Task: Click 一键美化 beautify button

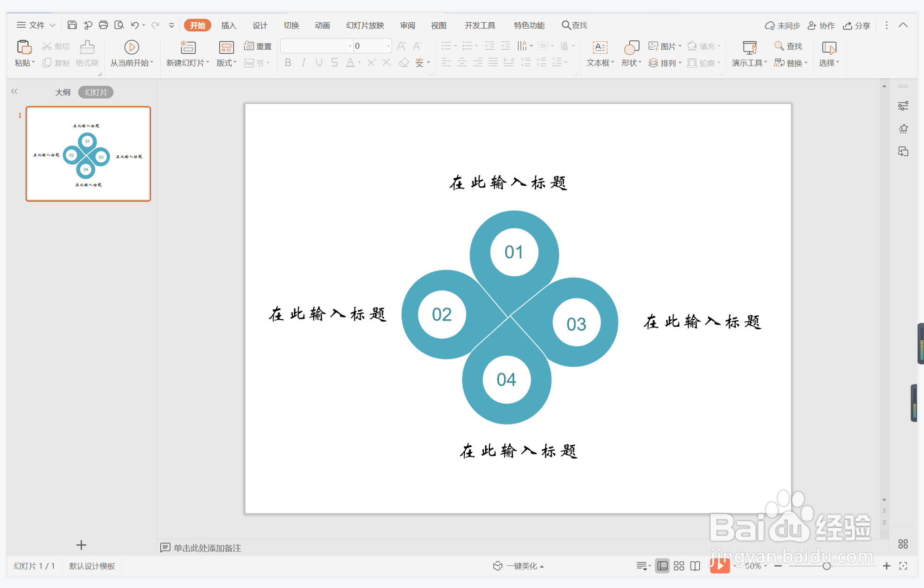Action: pos(518,566)
